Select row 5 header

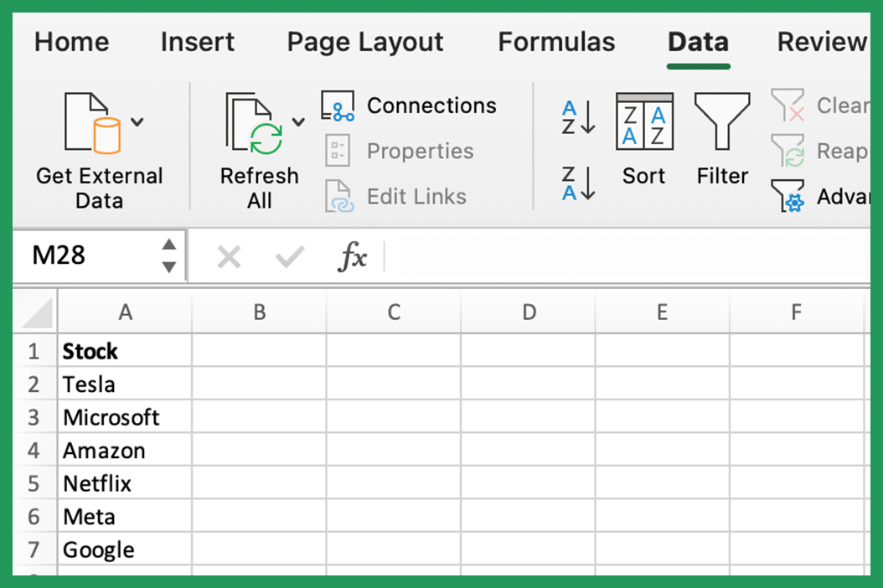[34, 483]
